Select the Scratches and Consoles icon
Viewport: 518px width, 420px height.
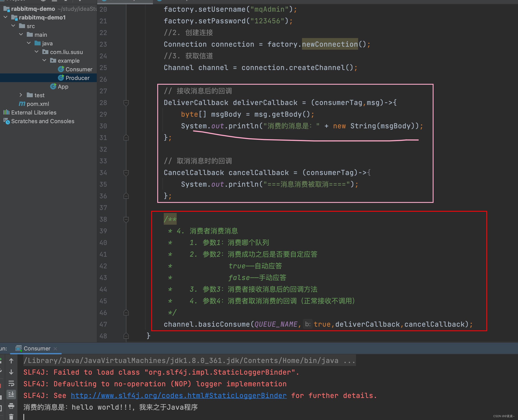tap(6, 121)
